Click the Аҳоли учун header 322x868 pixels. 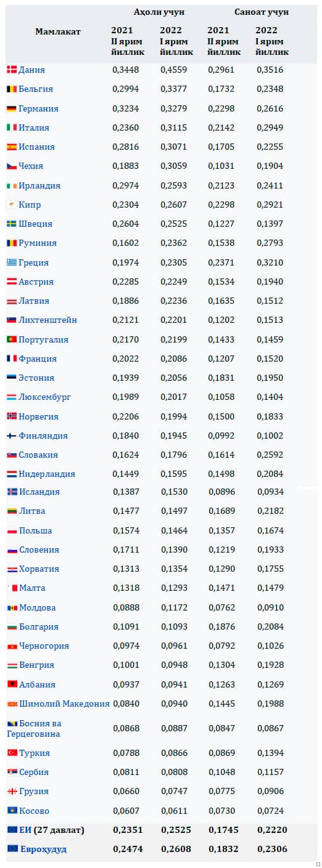point(159,12)
